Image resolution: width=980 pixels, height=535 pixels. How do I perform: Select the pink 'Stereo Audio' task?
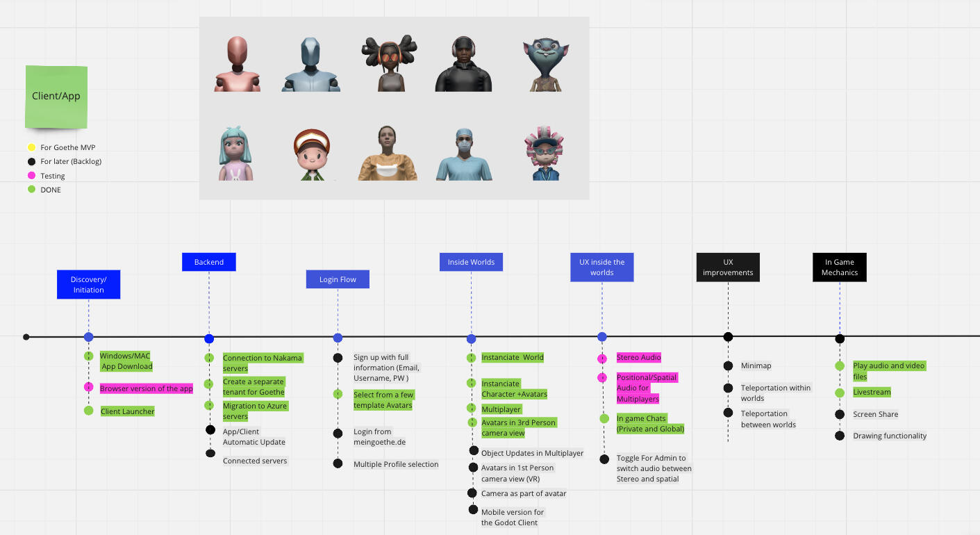(x=638, y=358)
